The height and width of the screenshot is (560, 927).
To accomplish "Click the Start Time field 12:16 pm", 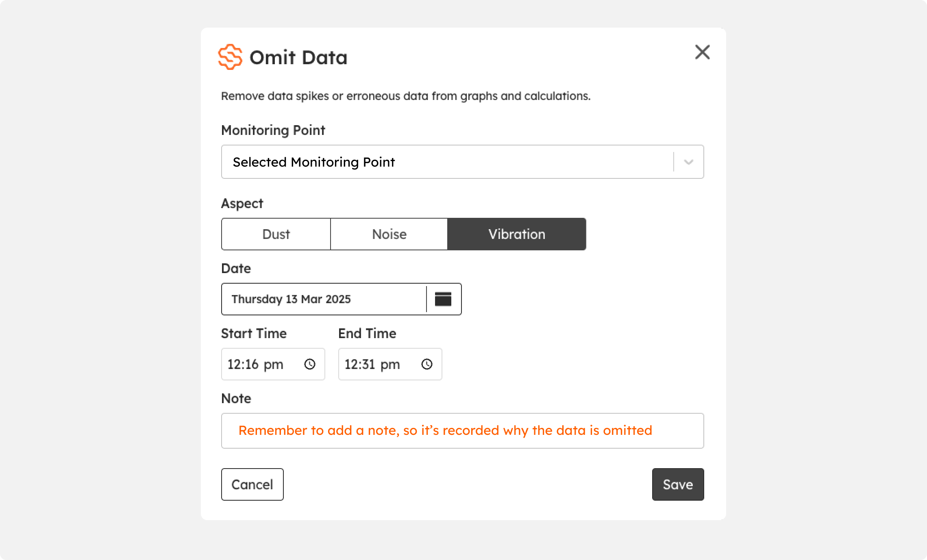I will pos(273,364).
